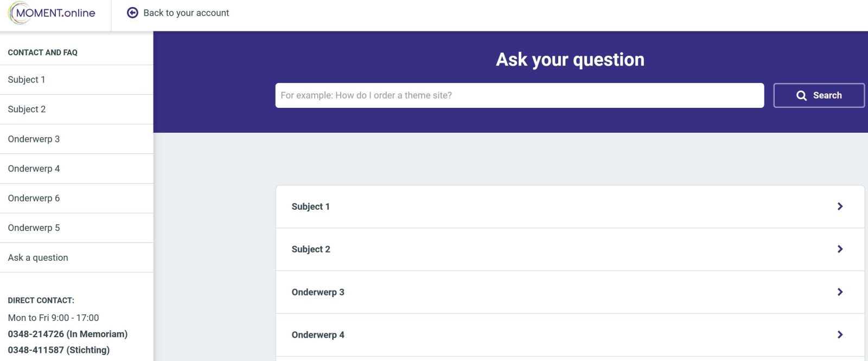Select Onderwerp 3 in the sidebar

tap(34, 139)
